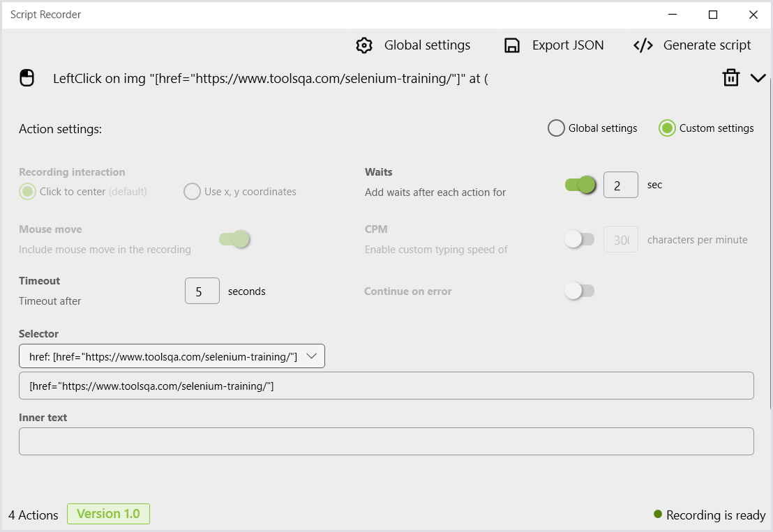773x532 pixels.
Task: Open Global settings gear icon
Action: (363, 45)
